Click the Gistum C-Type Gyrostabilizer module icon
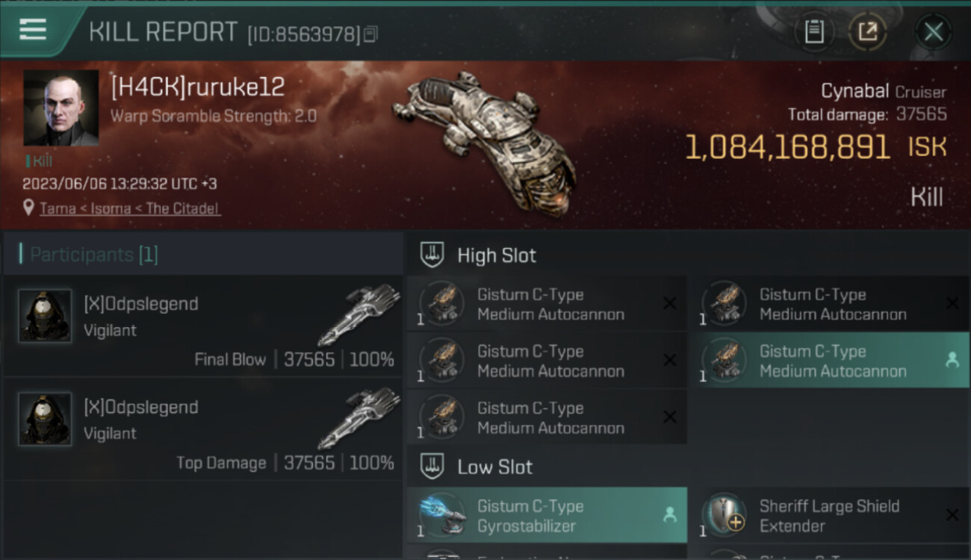The image size is (971, 560). tap(442, 515)
